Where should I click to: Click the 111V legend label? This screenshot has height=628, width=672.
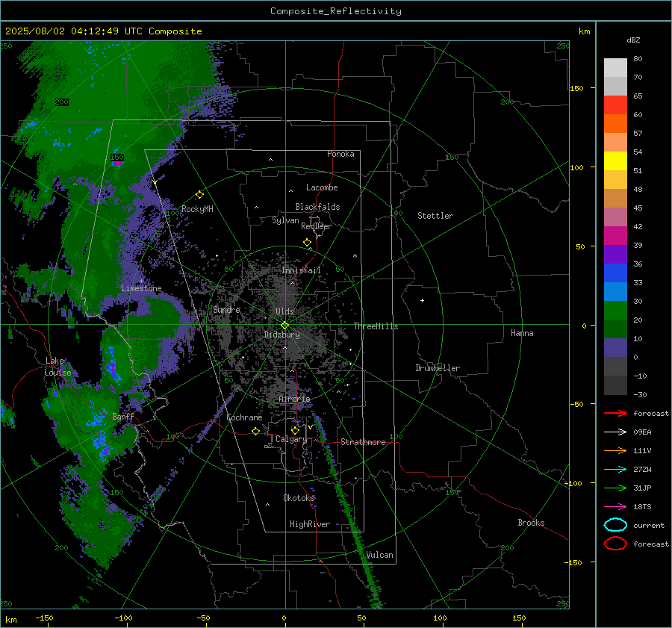click(642, 450)
